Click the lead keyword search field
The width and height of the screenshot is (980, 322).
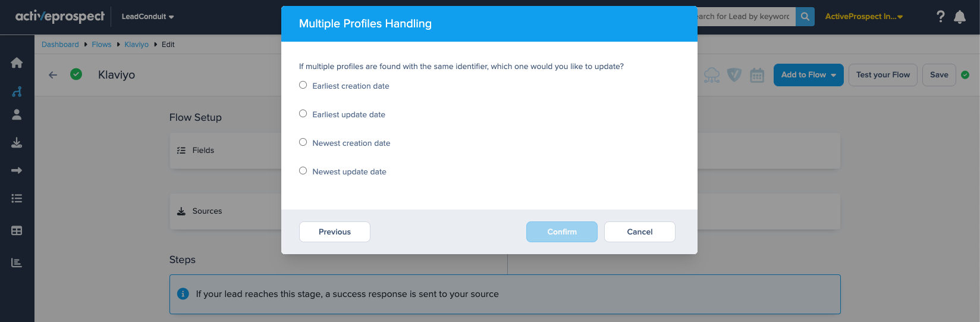pos(746,17)
